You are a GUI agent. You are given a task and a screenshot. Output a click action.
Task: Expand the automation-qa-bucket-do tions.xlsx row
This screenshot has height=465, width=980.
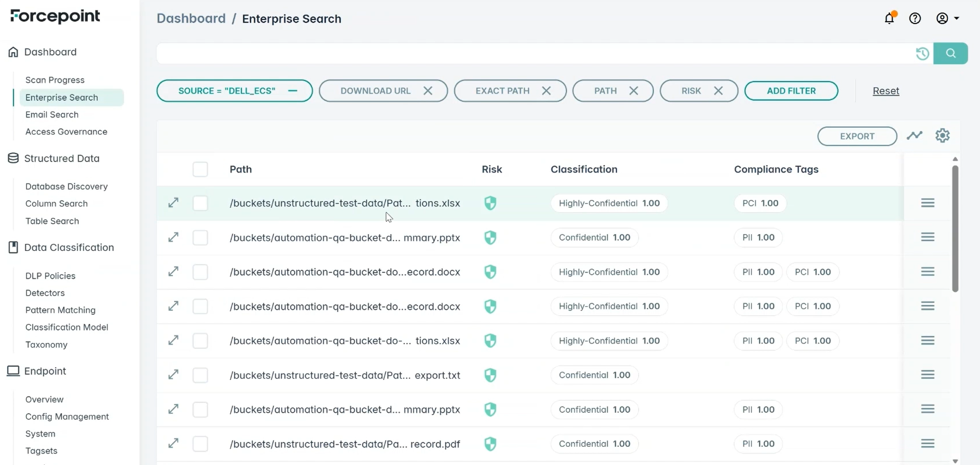173,340
